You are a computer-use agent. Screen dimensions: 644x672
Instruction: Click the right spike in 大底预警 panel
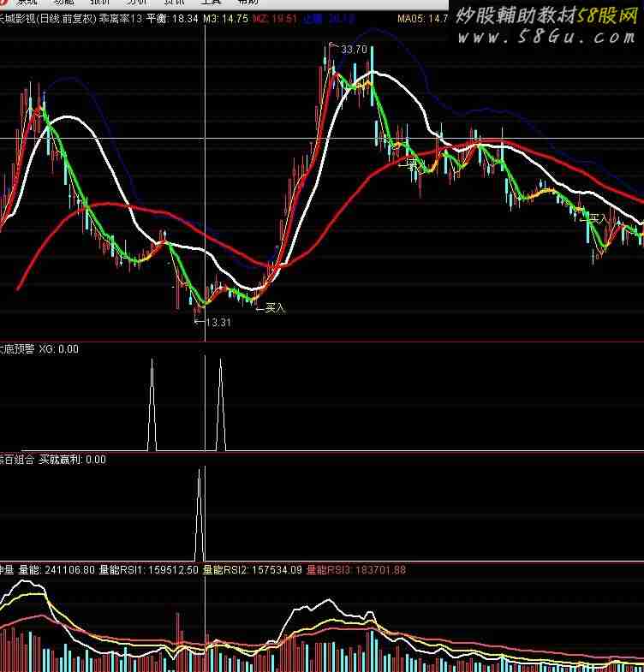click(220, 402)
